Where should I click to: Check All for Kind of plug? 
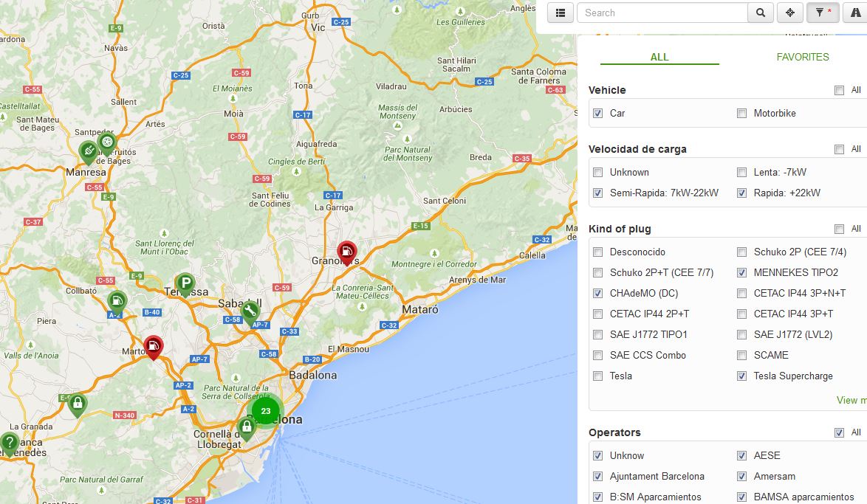coord(840,229)
